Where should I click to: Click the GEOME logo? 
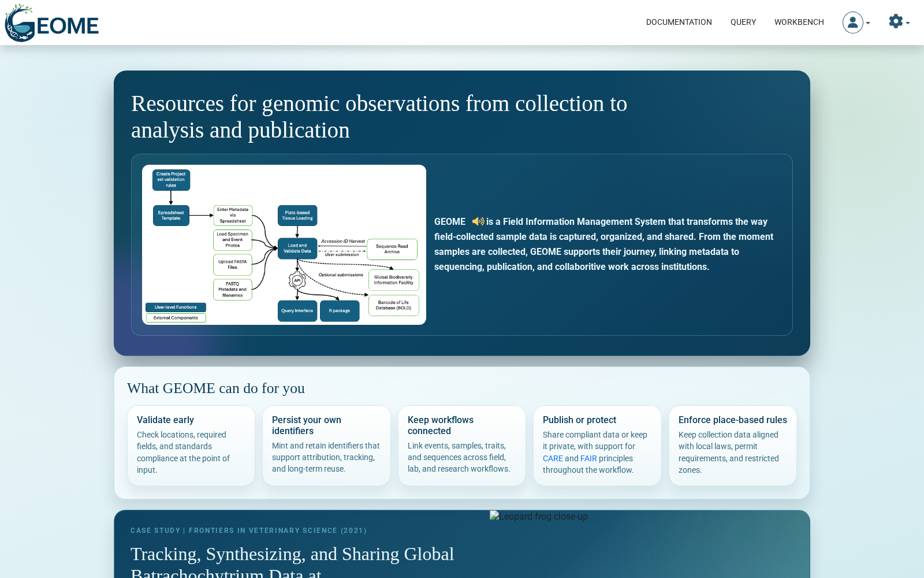52,23
